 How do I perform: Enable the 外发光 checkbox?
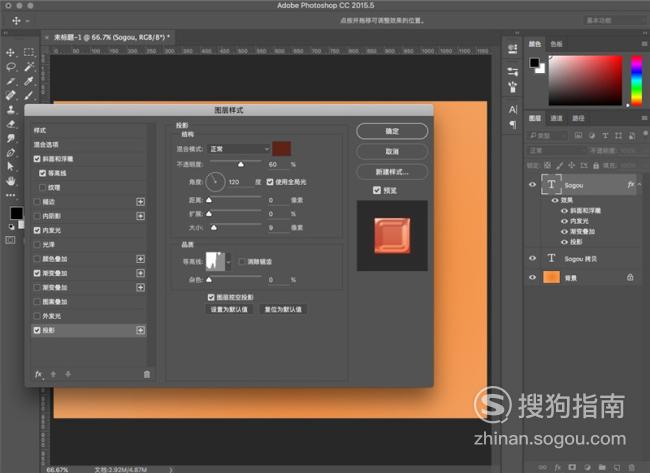37,316
